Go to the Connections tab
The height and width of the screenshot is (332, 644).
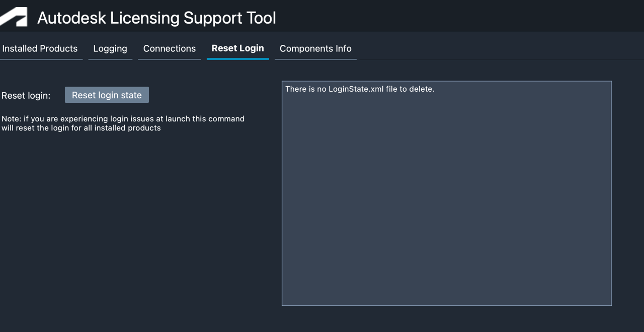pos(170,48)
